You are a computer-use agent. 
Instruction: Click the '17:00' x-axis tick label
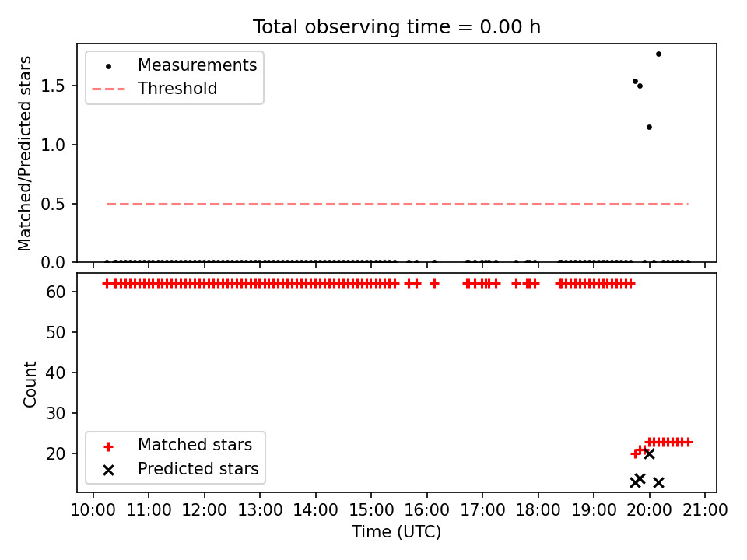[482, 510]
